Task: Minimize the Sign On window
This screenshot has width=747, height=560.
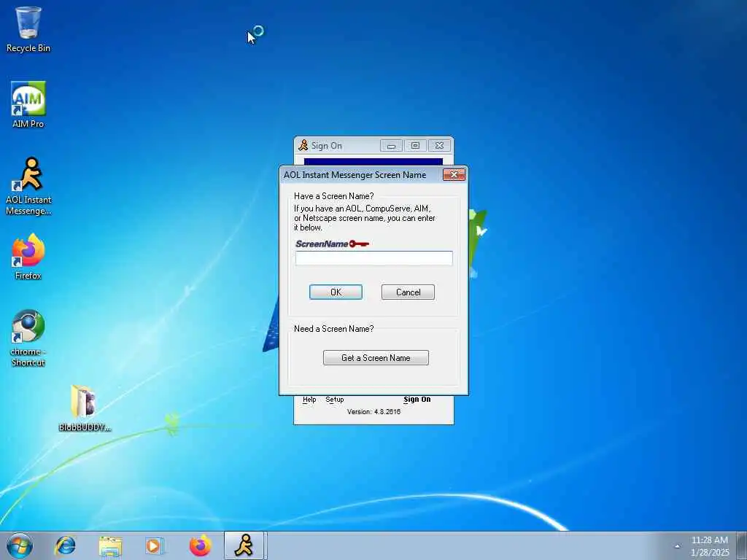Action: pyautogui.click(x=391, y=146)
